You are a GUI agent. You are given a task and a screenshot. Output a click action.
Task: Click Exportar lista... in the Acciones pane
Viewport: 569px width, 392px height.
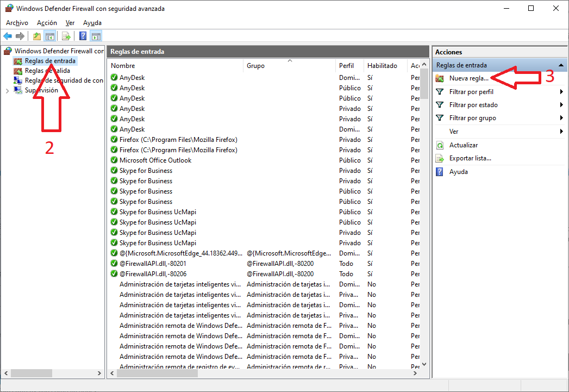point(470,158)
